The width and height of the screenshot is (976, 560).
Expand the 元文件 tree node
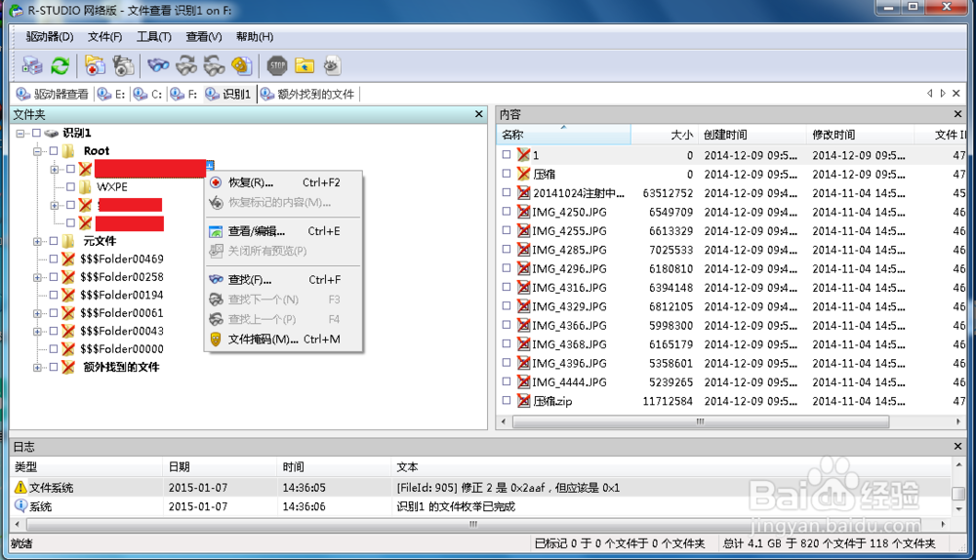pos(37,241)
